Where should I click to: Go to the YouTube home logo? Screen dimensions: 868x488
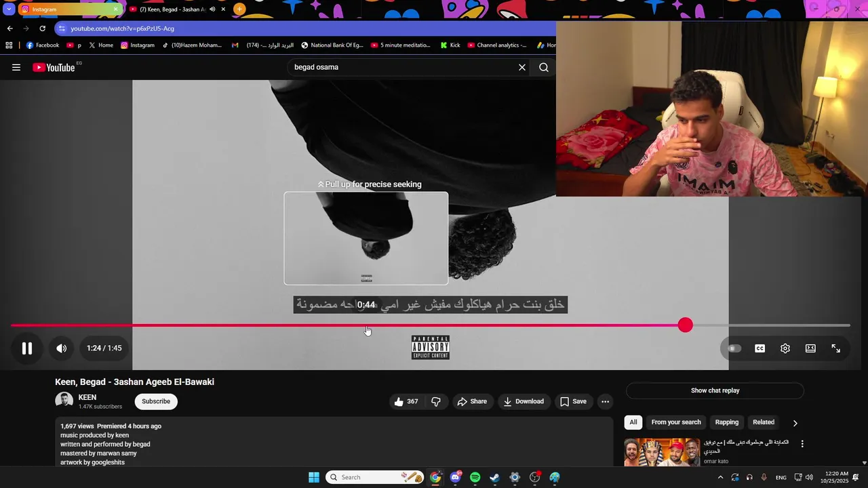[54, 67]
